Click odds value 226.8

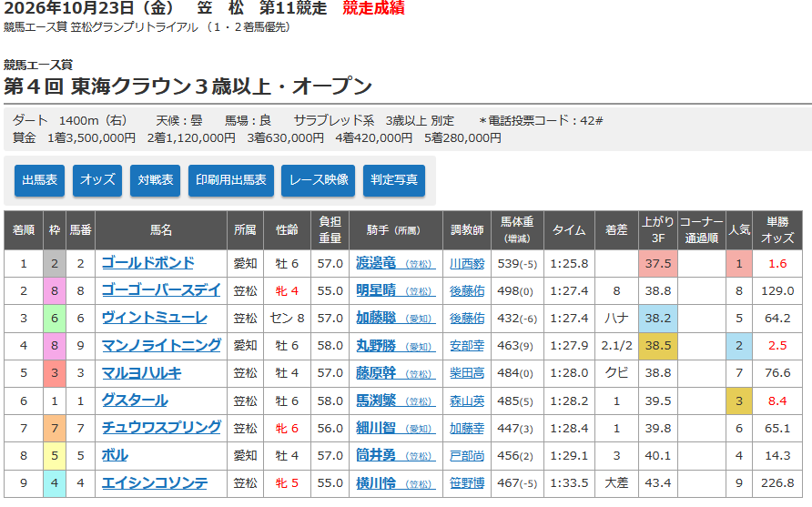pos(777,483)
